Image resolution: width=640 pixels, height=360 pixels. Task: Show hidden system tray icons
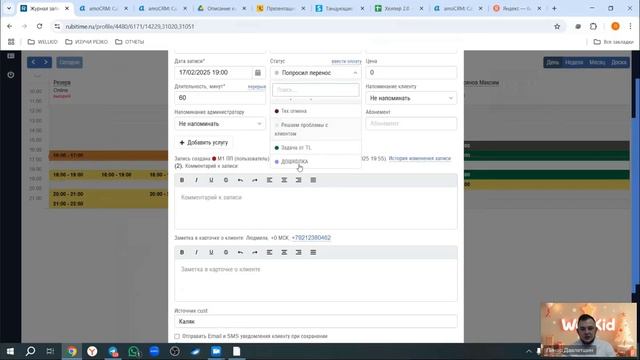pyautogui.click(x=529, y=351)
